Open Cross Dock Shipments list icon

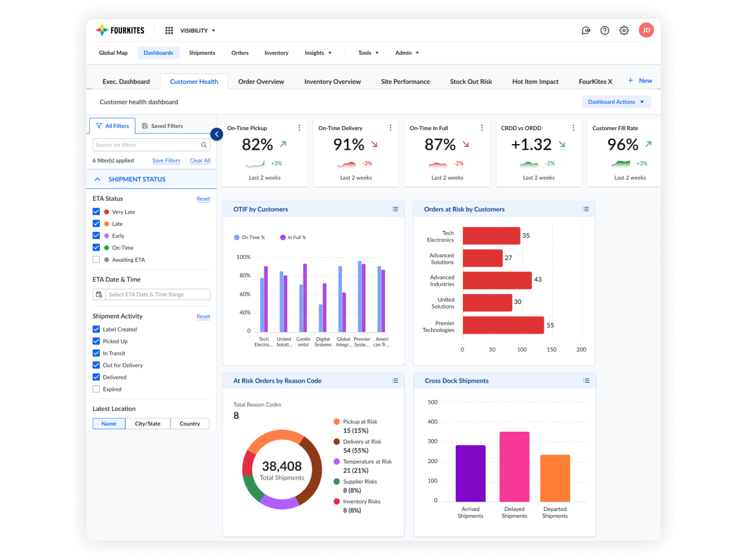(x=587, y=380)
